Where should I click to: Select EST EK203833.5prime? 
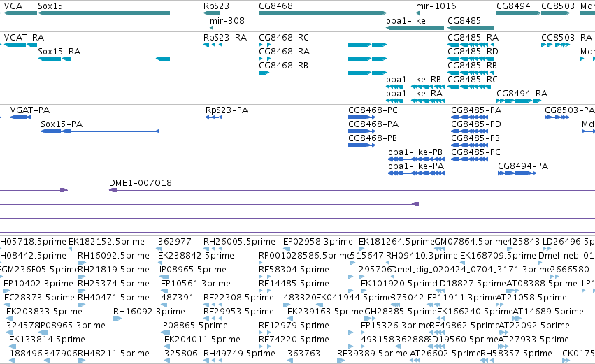pos(44,312)
